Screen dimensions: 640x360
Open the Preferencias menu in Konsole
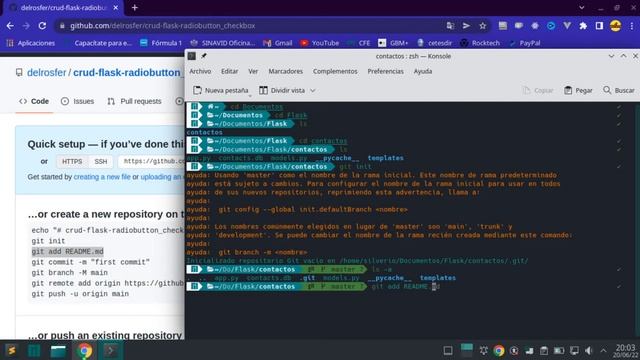(x=385, y=71)
